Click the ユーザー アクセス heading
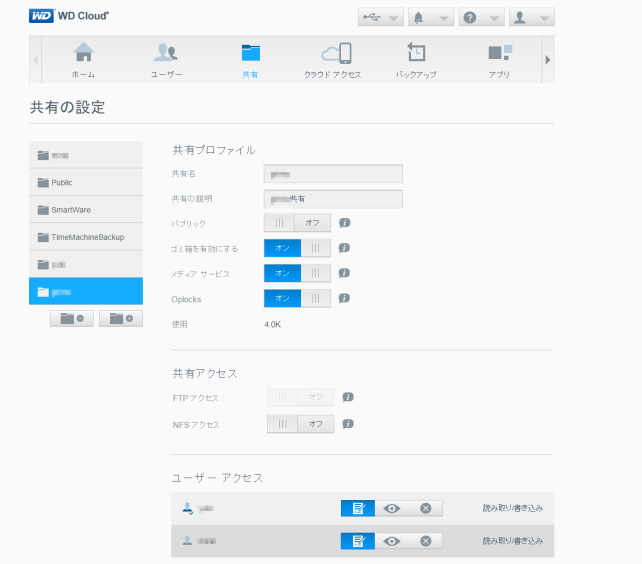This screenshot has width=642, height=564. pos(217,478)
